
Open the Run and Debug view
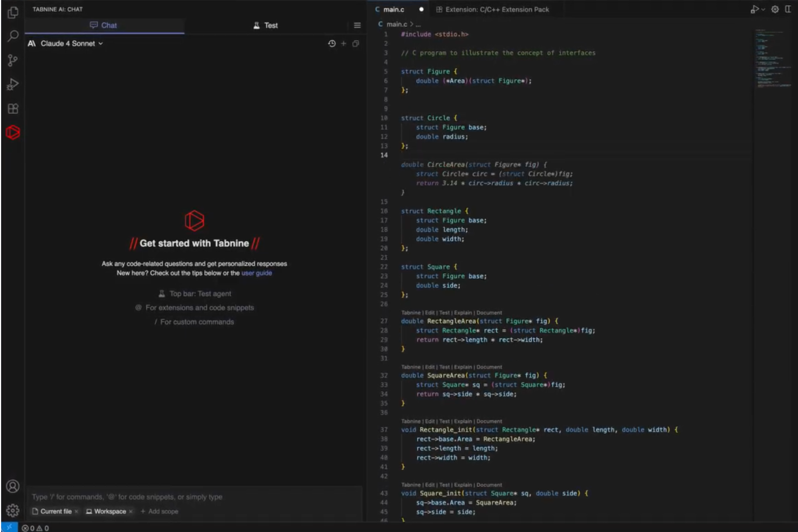click(13, 85)
